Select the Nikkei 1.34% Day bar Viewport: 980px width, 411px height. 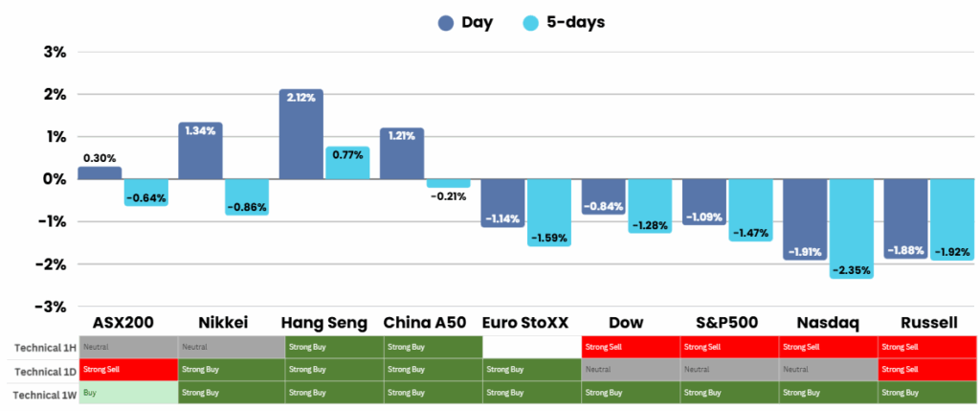coord(200,150)
